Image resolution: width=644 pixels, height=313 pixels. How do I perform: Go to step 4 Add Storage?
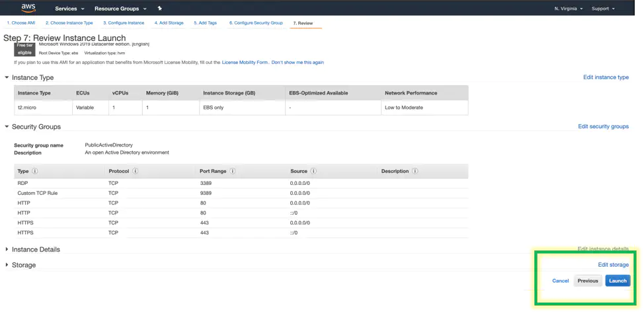coord(169,23)
